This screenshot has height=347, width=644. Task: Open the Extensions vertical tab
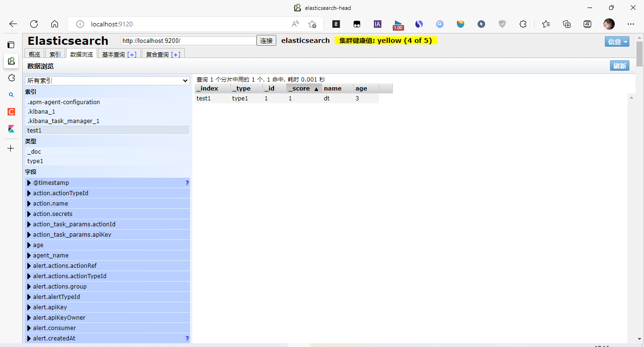(11, 78)
